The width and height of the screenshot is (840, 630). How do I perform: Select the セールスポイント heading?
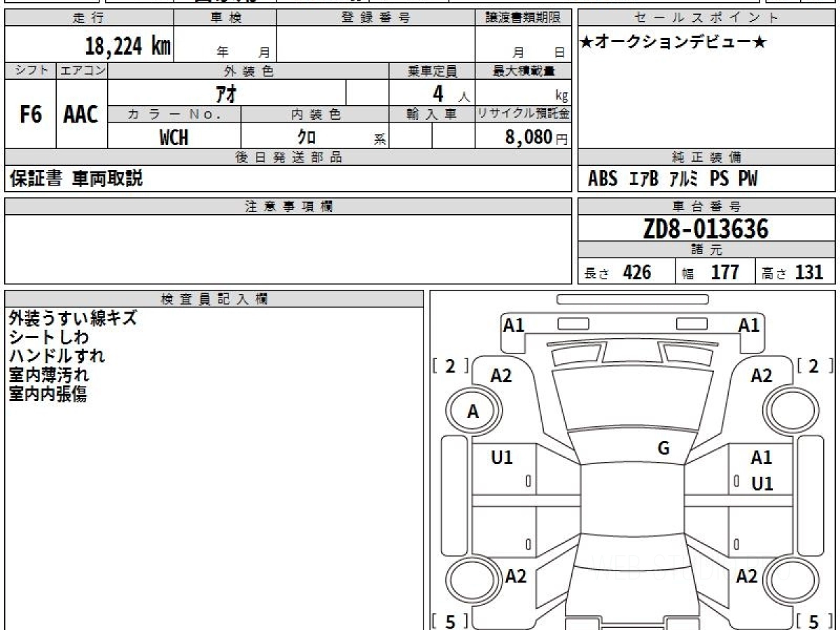click(706, 18)
